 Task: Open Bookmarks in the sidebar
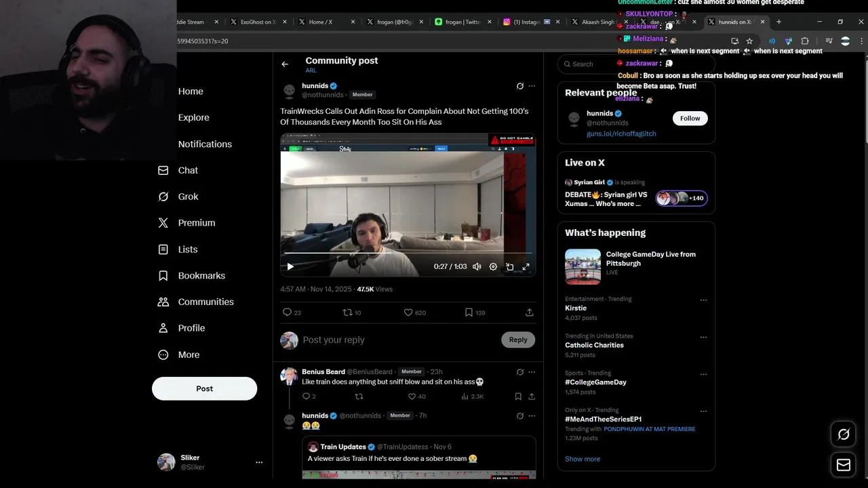[201, 276]
